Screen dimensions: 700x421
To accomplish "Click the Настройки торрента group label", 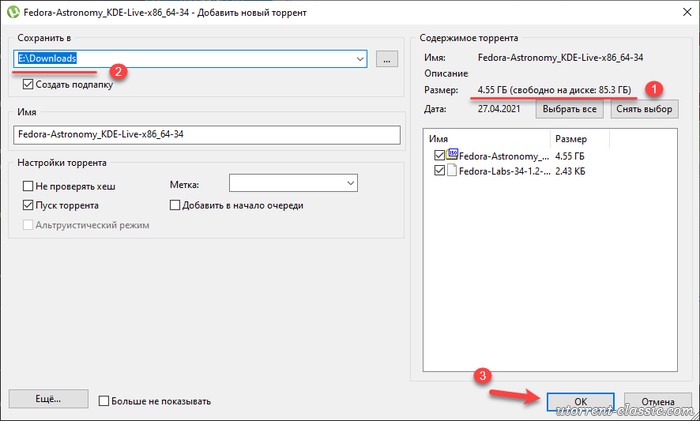I will coord(62,163).
